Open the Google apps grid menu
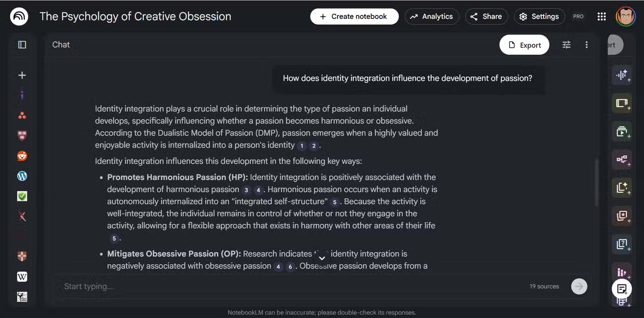Image resolution: width=644 pixels, height=318 pixels. (601, 16)
